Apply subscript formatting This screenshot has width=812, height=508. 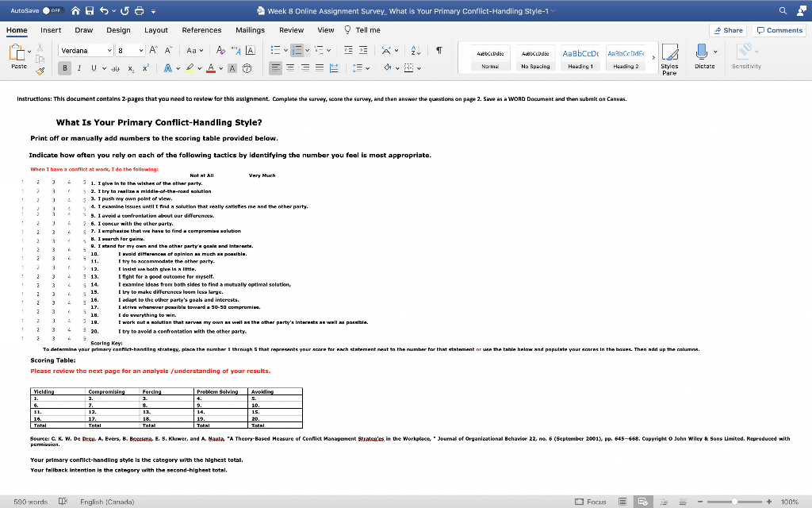click(x=131, y=68)
